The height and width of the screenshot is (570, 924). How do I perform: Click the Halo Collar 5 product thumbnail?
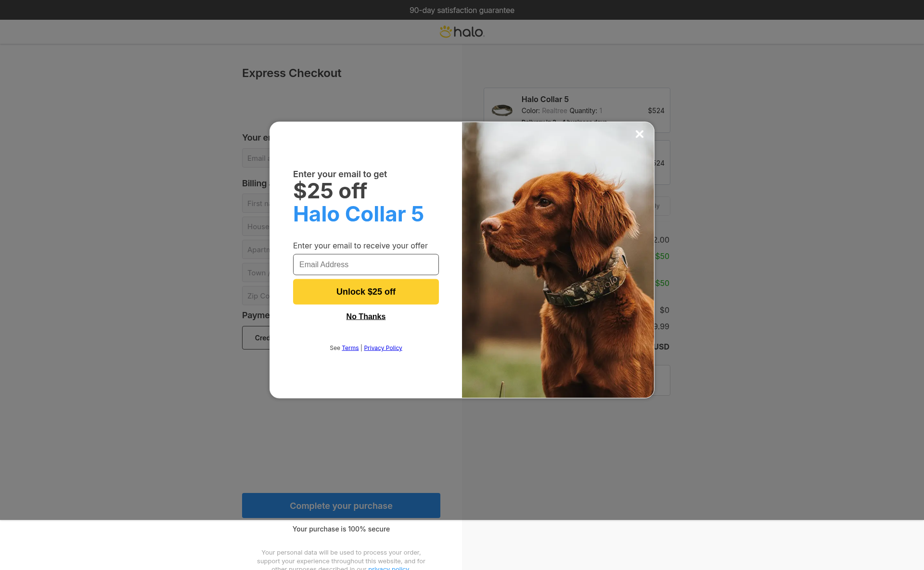point(502,110)
